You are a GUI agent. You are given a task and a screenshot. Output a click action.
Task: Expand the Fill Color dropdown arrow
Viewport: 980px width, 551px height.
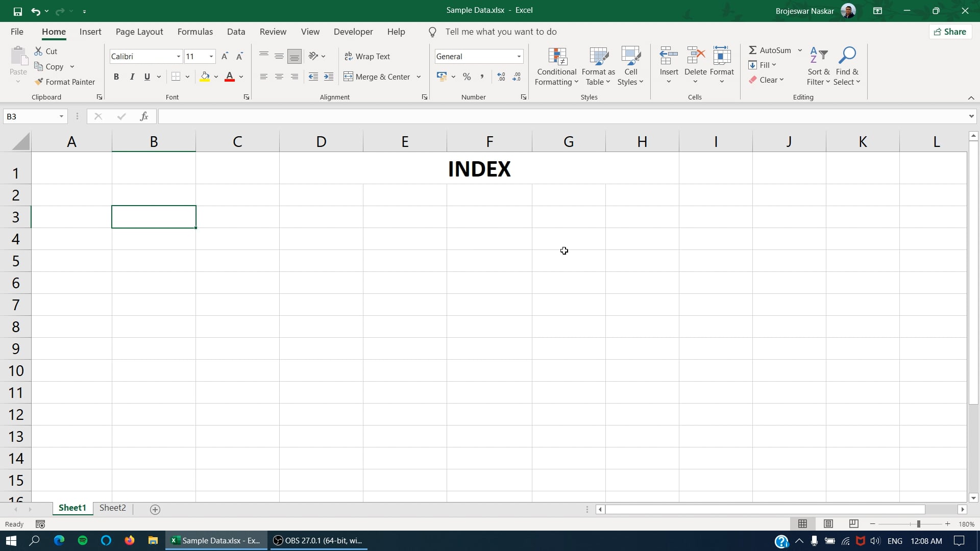tap(216, 77)
